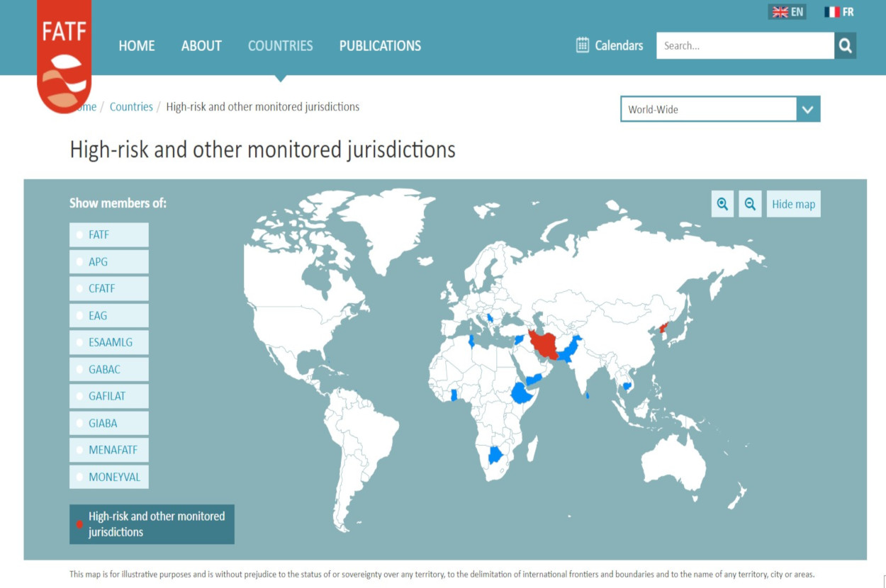Viewport: 886px width, 588px height.
Task: Zoom in on the map
Action: tap(722, 204)
